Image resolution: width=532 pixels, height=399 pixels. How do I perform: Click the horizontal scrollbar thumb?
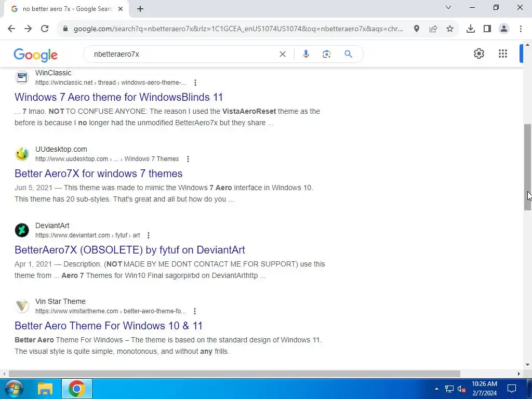(234, 374)
